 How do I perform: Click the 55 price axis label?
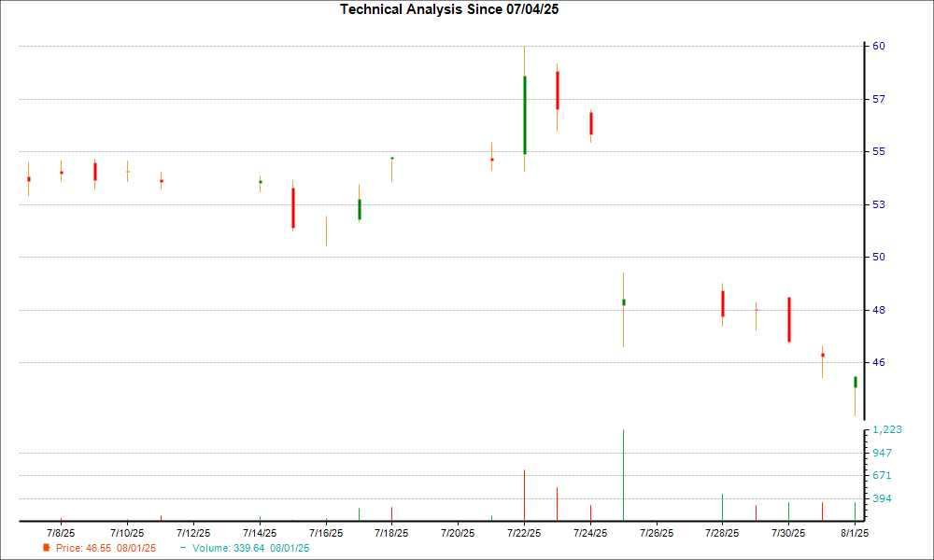pos(879,152)
